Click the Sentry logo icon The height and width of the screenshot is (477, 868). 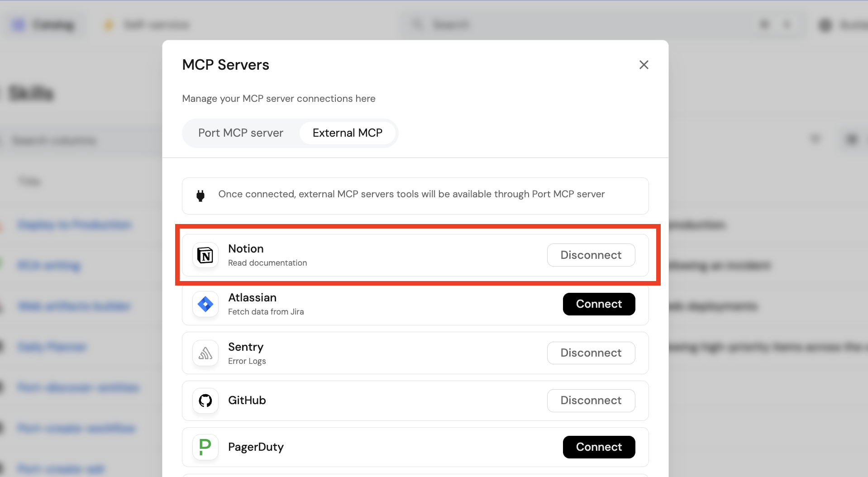tap(205, 353)
